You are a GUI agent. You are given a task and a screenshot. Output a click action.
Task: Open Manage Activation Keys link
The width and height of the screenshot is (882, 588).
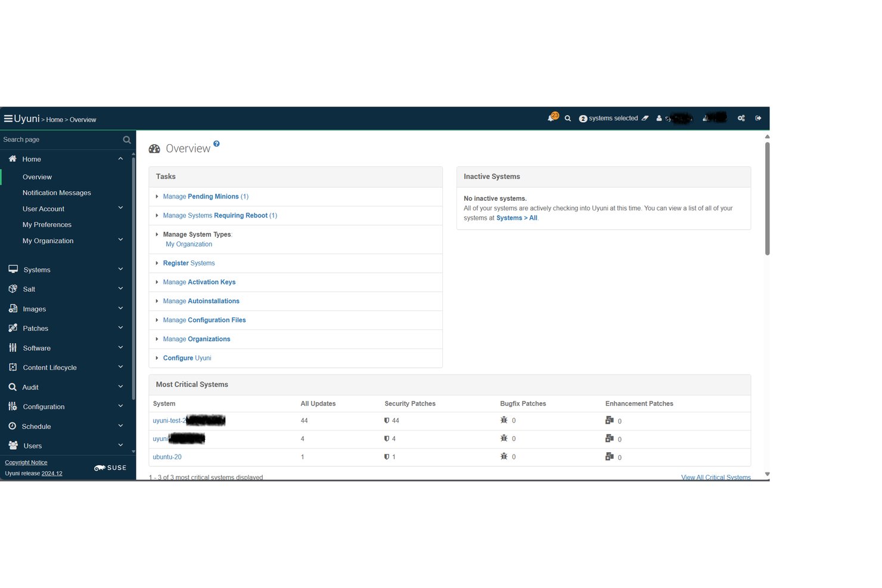point(199,282)
